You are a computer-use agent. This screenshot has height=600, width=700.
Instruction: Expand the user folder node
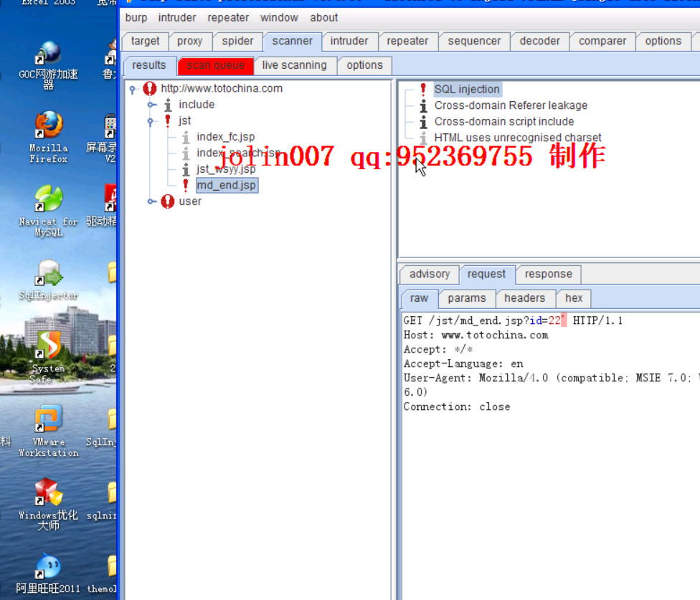152,201
